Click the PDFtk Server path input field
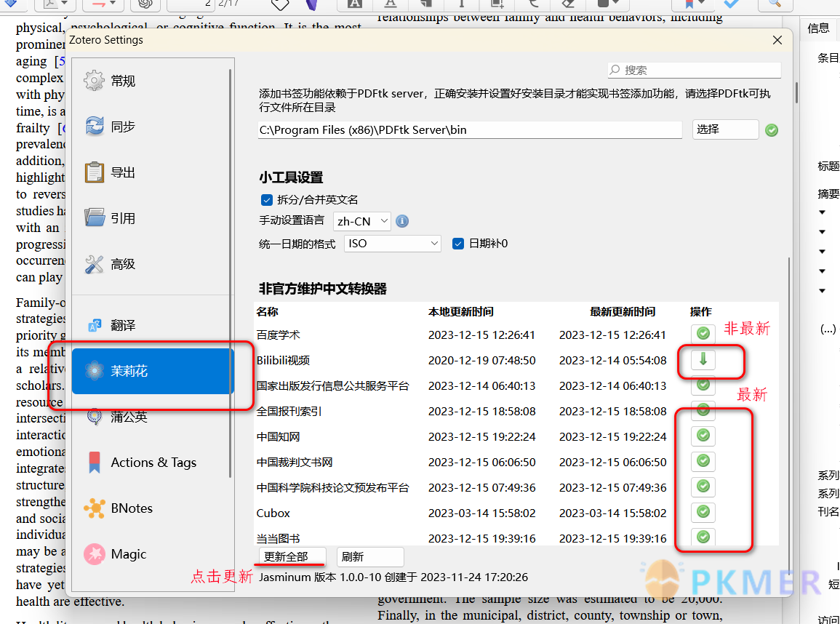840x624 pixels. pyautogui.click(x=470, y=130)
